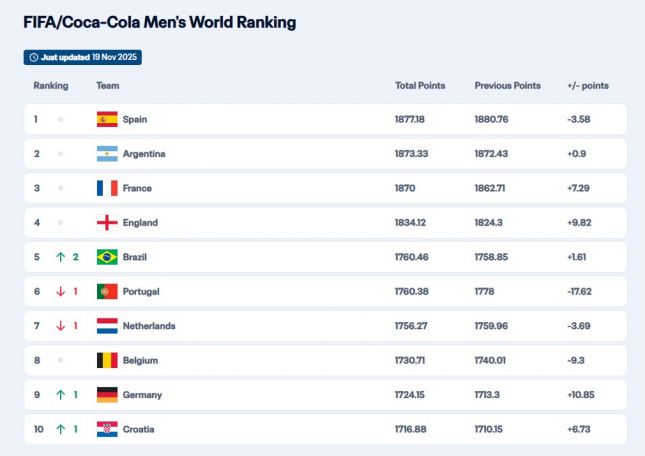Open the Croatia team link
This screenshot has height=456, width=645.
(x=139, y=429)
